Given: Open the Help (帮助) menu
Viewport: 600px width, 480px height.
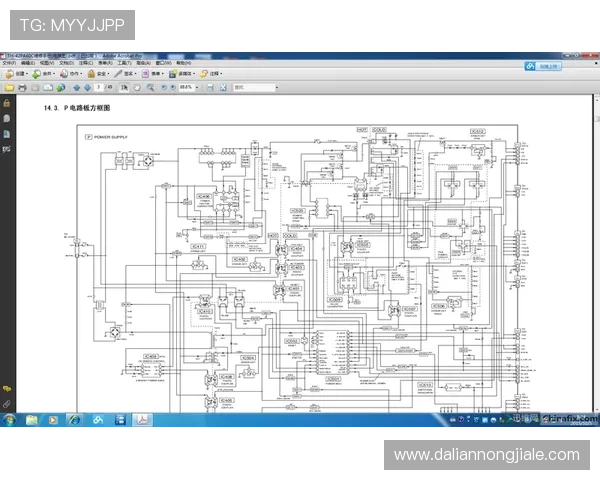Looking at the screenshot, I should pyautogui.click(x=183, y=63).
